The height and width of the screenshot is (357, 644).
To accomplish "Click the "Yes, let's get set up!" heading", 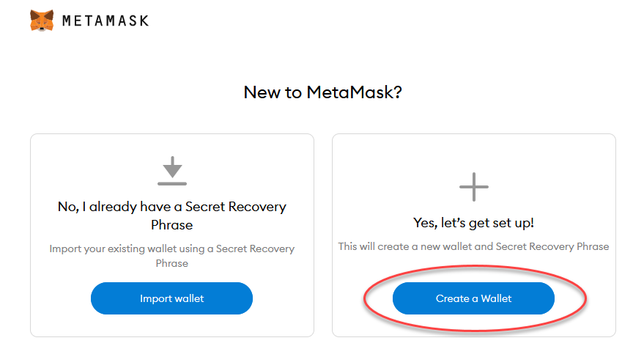I will click(473, 223).
